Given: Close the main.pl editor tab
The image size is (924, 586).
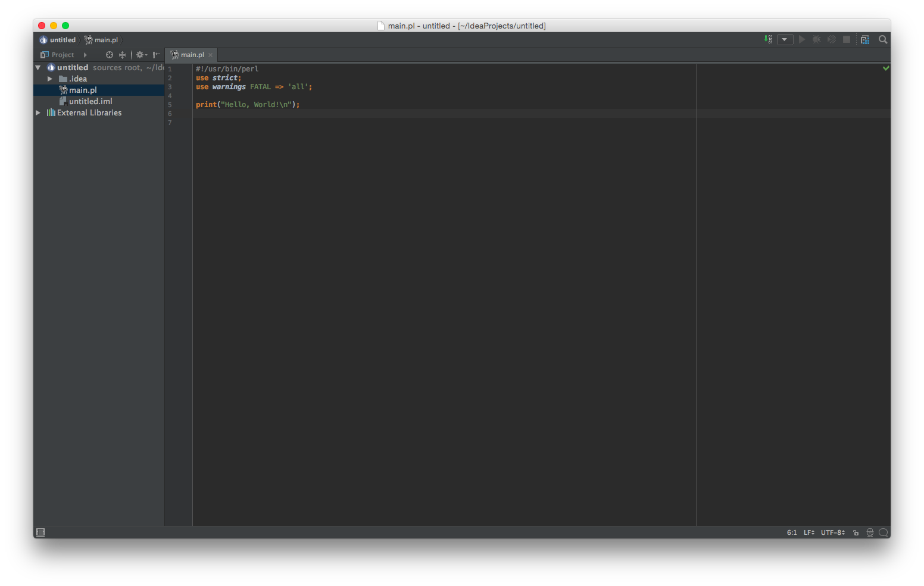Looking at the screenshot, I should [210, 55].
